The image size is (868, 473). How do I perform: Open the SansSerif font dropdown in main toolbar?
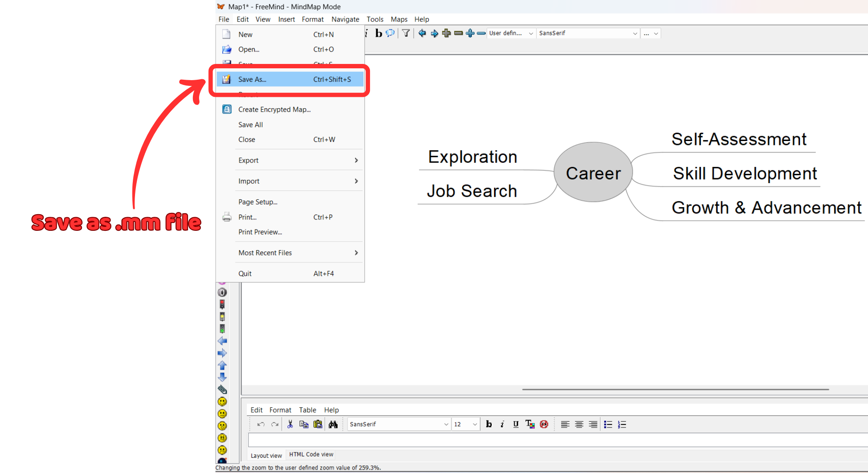(588, 33)
